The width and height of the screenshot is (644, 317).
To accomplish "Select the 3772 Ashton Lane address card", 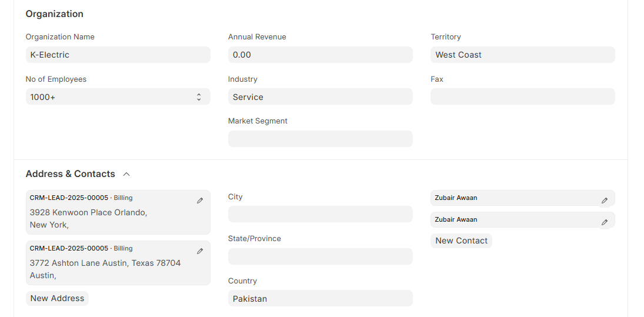I will tap(106, 269).
